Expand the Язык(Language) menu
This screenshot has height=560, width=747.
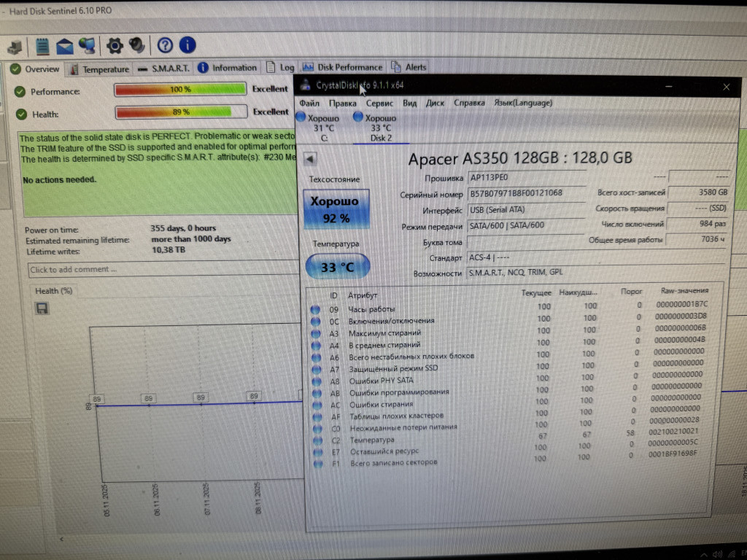tap(522, 103)
